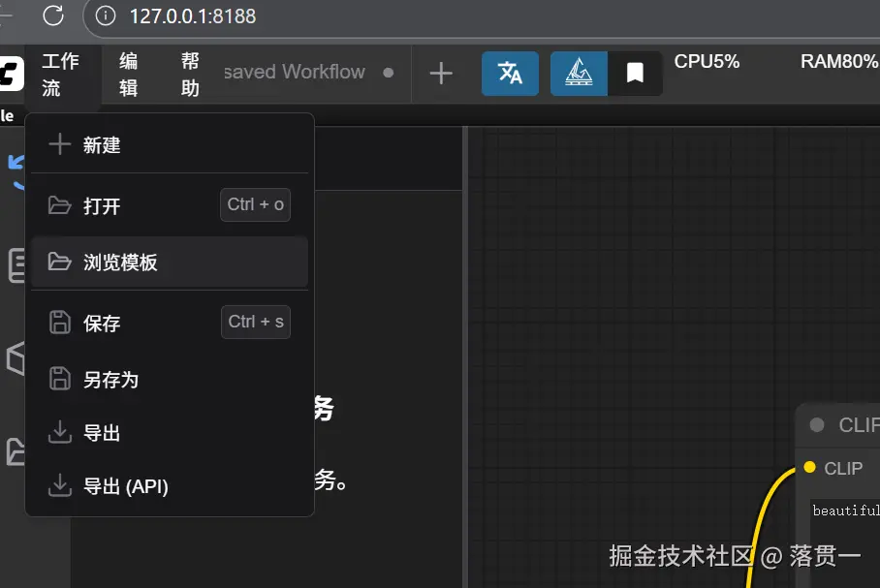The image size is (880, 588).
Task: Reload the browser page
Action: coord(53,15)
